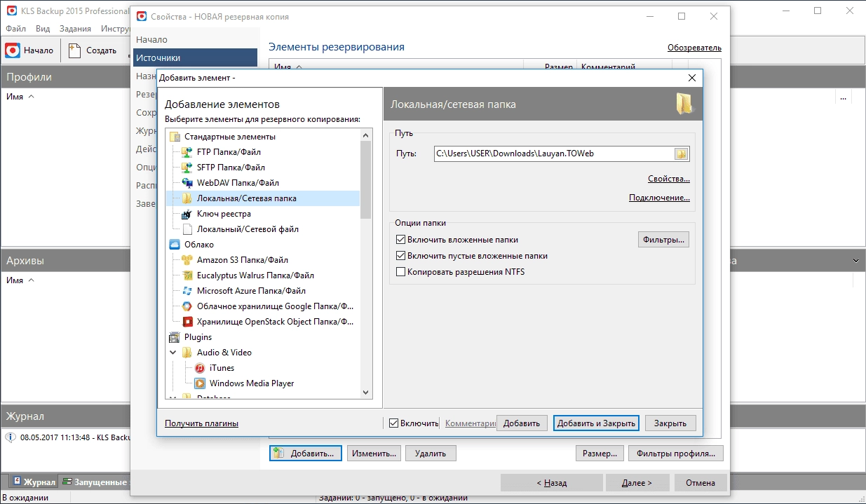Select the Ключ реестра icon
Screen dimensions: 866x504
click(187, 214)
